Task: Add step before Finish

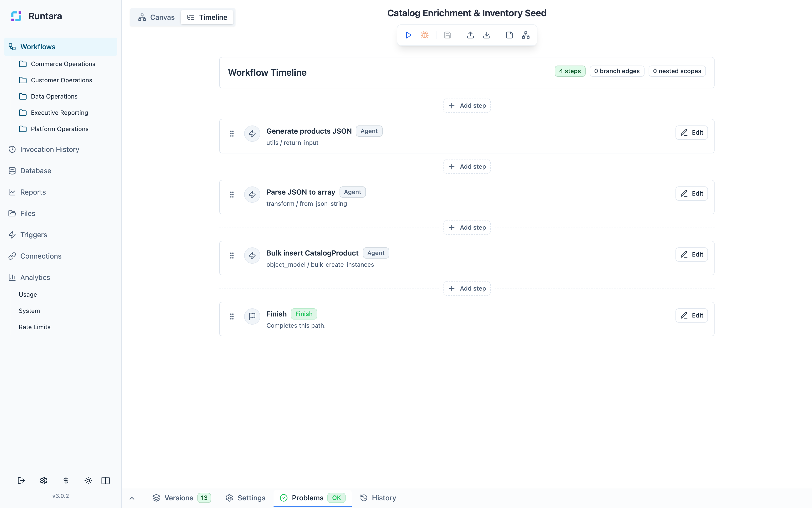Action: 467,289
